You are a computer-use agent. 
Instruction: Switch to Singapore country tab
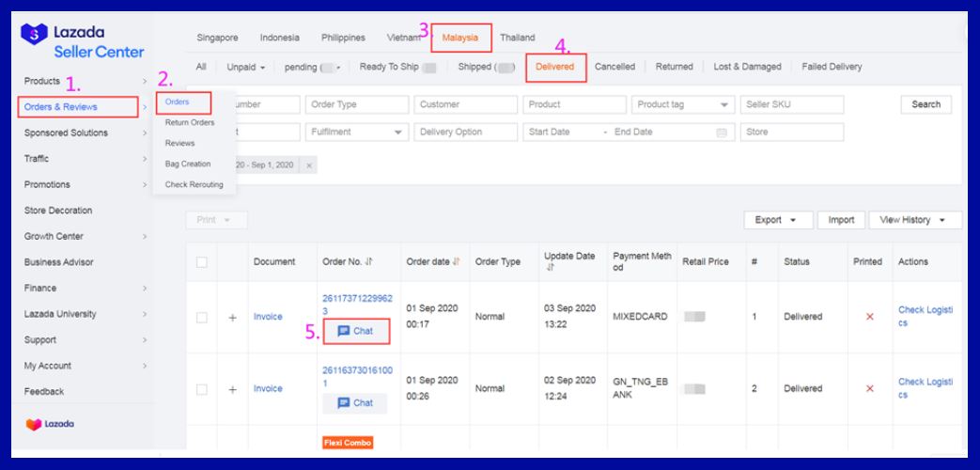pyautogui.click(x=217, y=38)
